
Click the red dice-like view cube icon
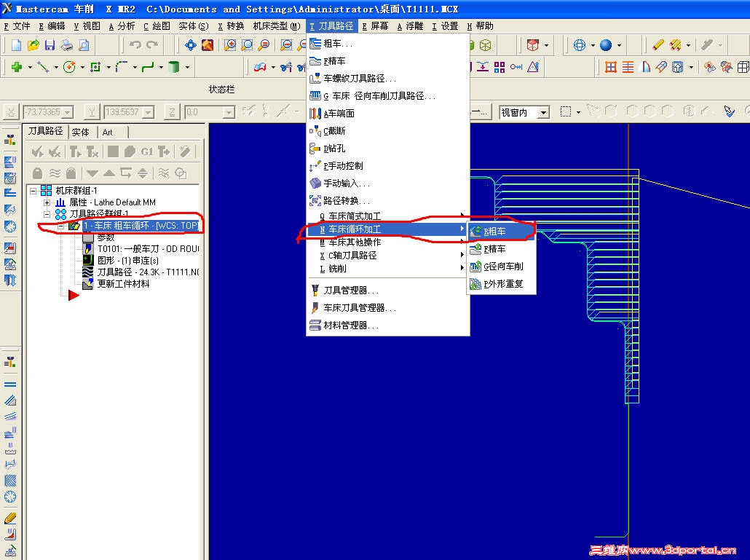[533, 45]
